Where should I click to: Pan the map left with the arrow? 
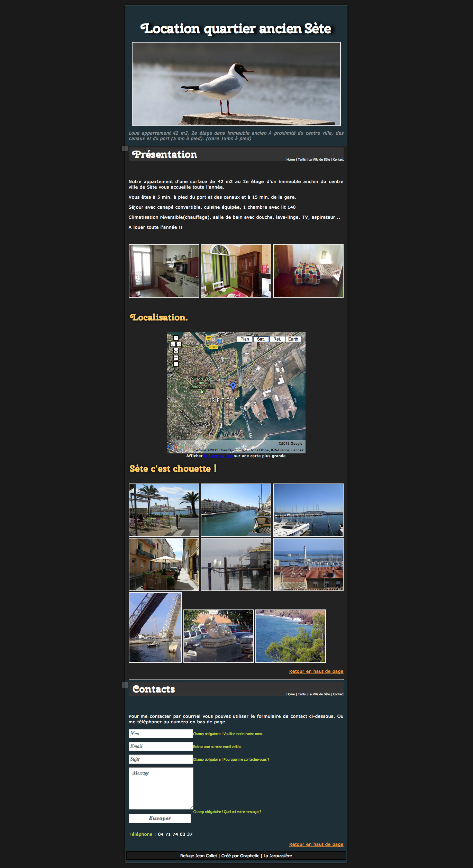173,344
